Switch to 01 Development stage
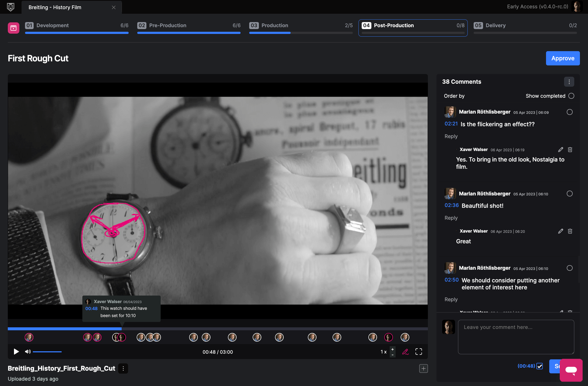Image resolution: width=588 pixels, height=386 pixels. [77, 28]
